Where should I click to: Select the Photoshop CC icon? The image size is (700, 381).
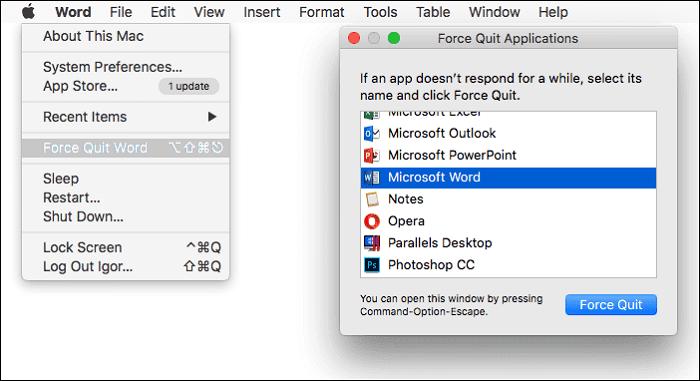371,265
